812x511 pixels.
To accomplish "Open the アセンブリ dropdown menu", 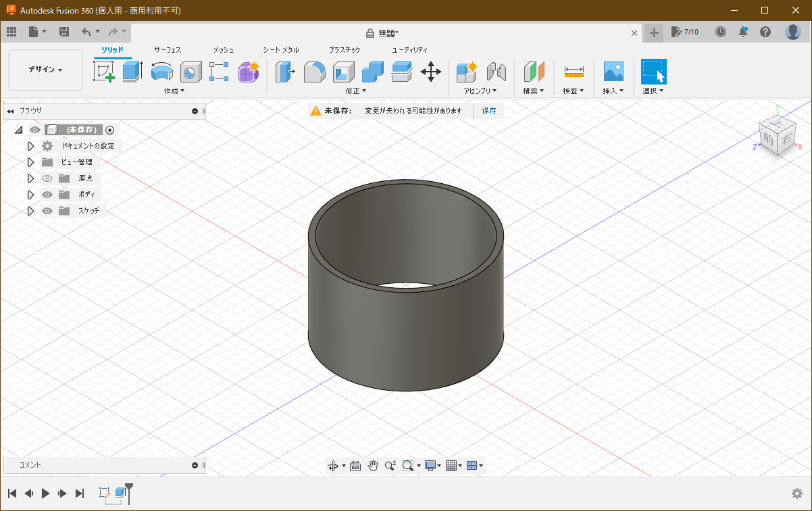I will (x=480, y=91).
